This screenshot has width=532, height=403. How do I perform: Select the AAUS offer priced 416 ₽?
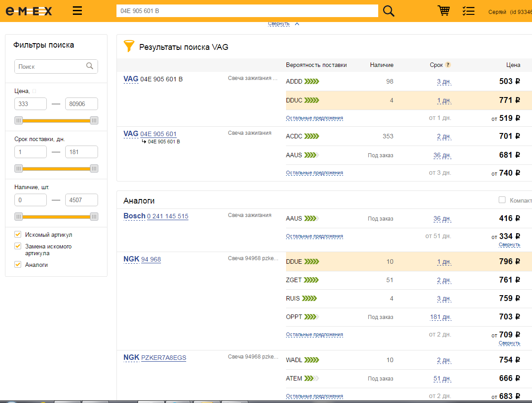click(409, 219)
